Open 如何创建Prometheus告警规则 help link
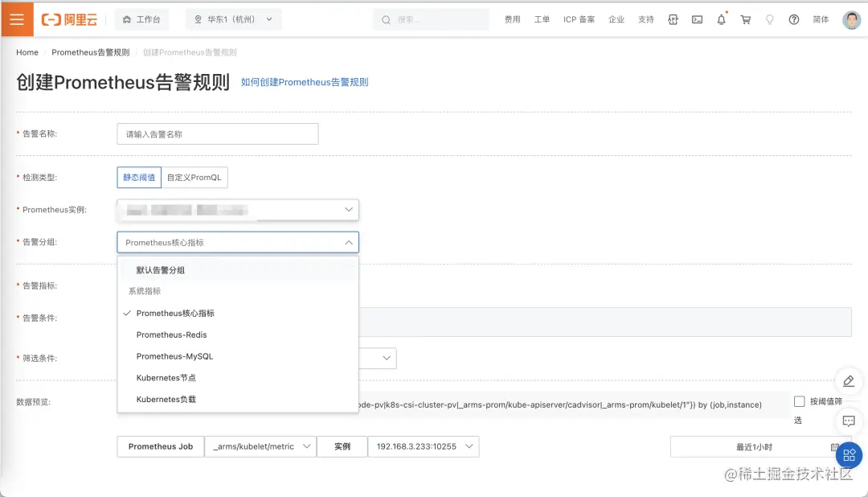868x497 pixels. point(305,82)
